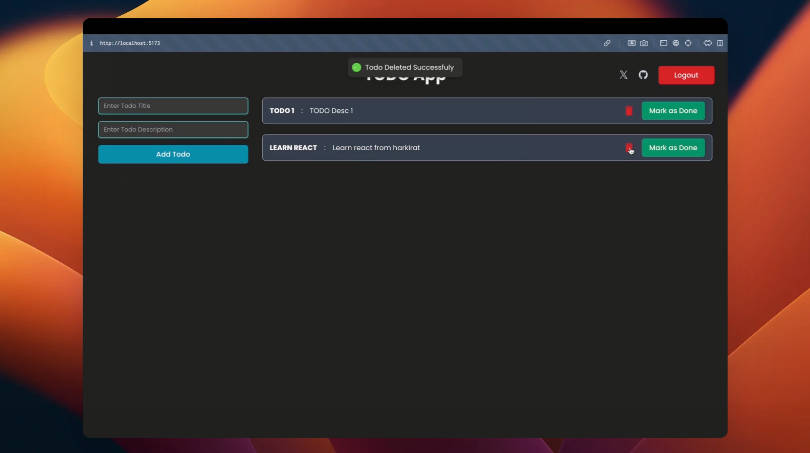The height and width of the screenshot is (453, 810).
Task: Open the GitHub icon link
Action: click(x=643, y=75)
